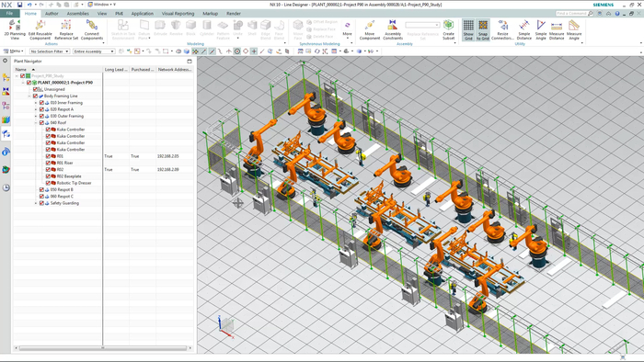Click the search magnifier in Find a Command
This screenshot has height=362, width=644.
[x=591, y=14]
